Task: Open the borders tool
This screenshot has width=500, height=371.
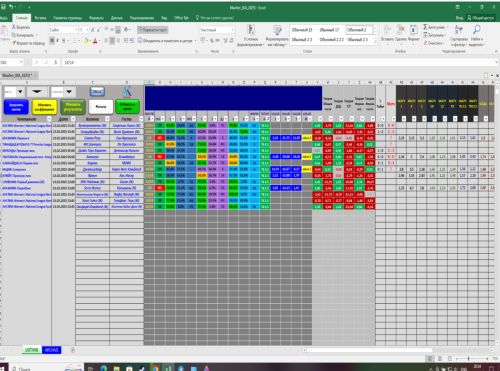Action: [75, 40]
